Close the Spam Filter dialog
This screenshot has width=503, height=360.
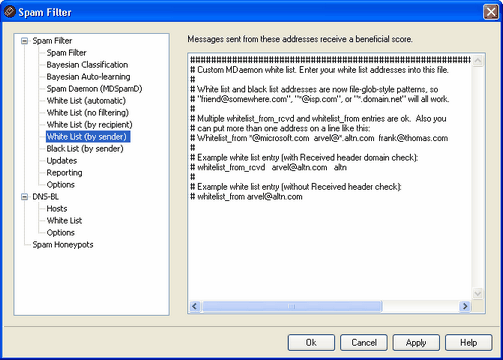click(491, 12)
